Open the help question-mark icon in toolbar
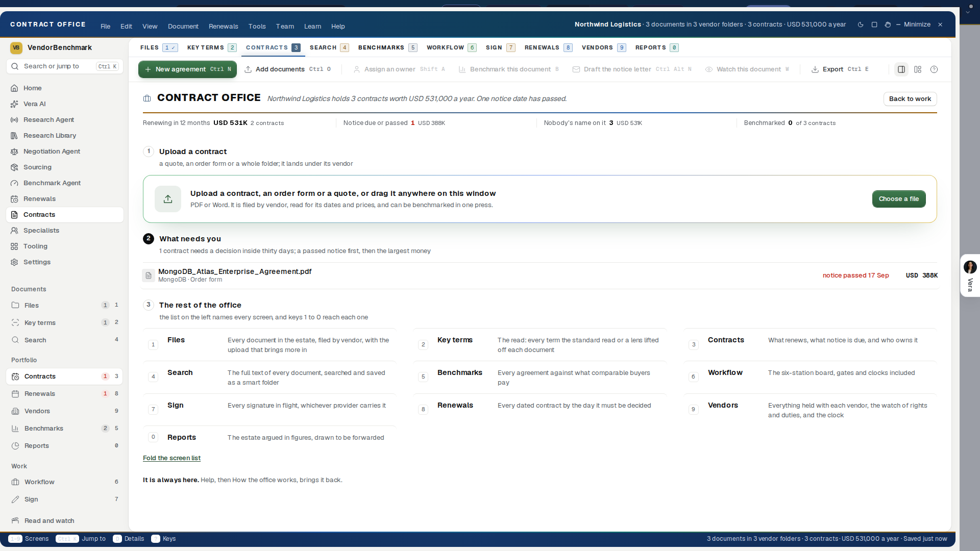 pos(934,69)
